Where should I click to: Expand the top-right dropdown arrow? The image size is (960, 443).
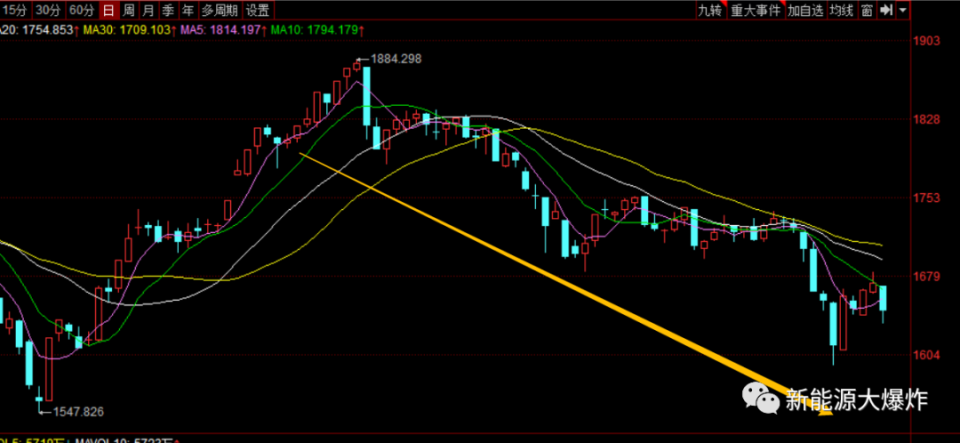coord(903,10)
